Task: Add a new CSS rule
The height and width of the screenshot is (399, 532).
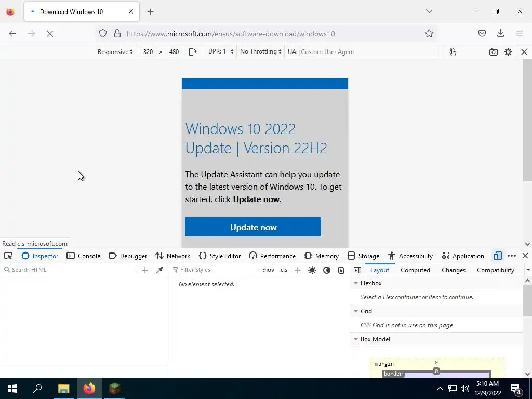Action: tap(298, 270)
